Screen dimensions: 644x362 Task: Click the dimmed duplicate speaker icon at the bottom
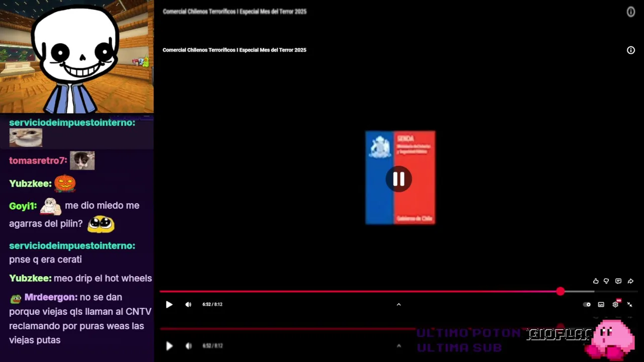[x=188, y=346]
